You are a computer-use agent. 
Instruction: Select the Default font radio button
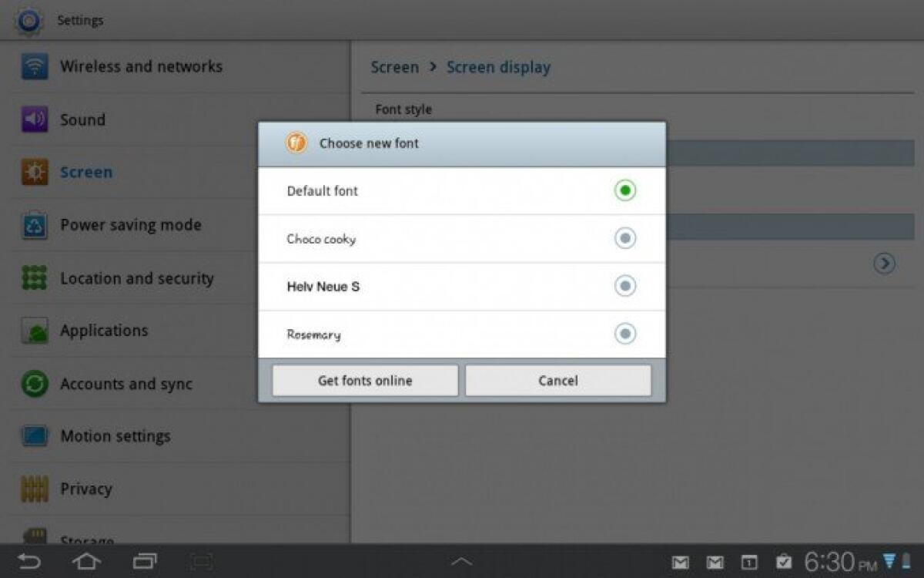(x=624, y=190)
